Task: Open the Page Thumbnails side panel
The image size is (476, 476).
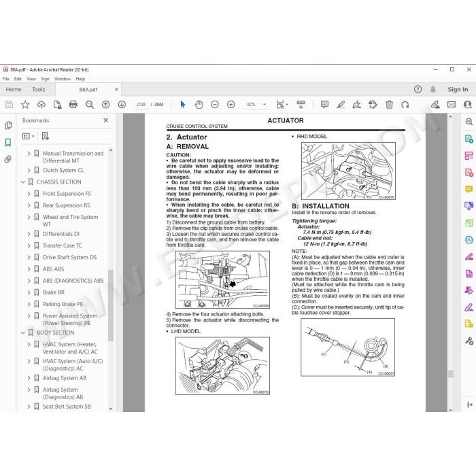Action: click(8, 125)
